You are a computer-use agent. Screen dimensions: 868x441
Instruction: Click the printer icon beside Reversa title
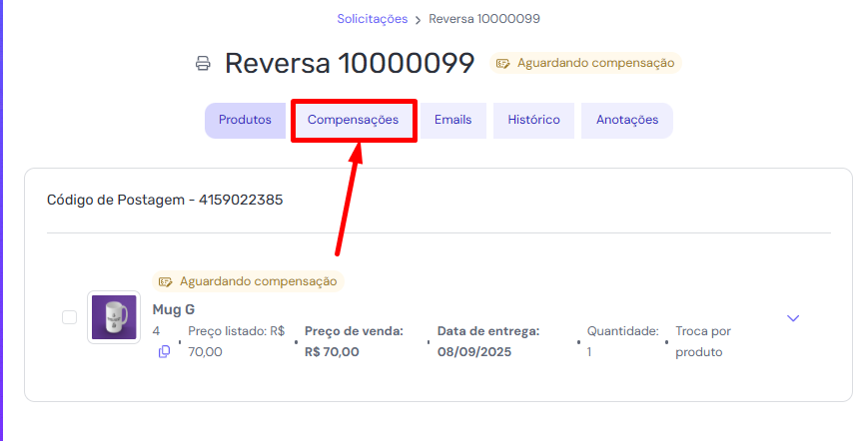tap(203, 64)
